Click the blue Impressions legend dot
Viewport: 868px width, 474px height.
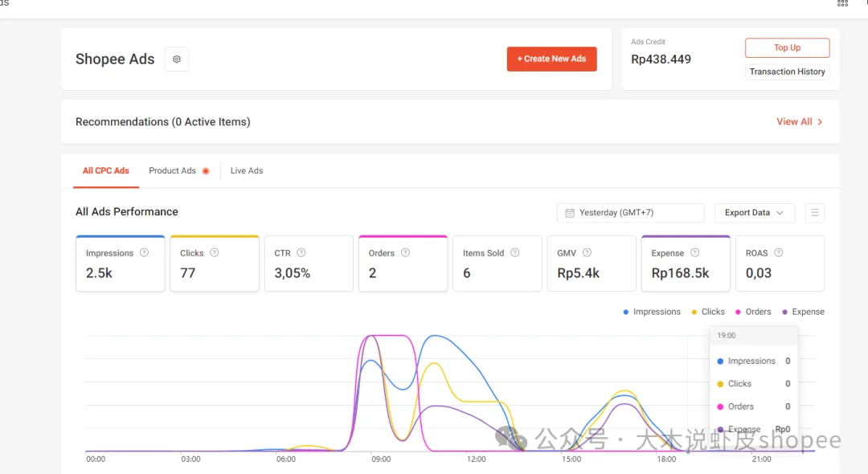[625, 312]
